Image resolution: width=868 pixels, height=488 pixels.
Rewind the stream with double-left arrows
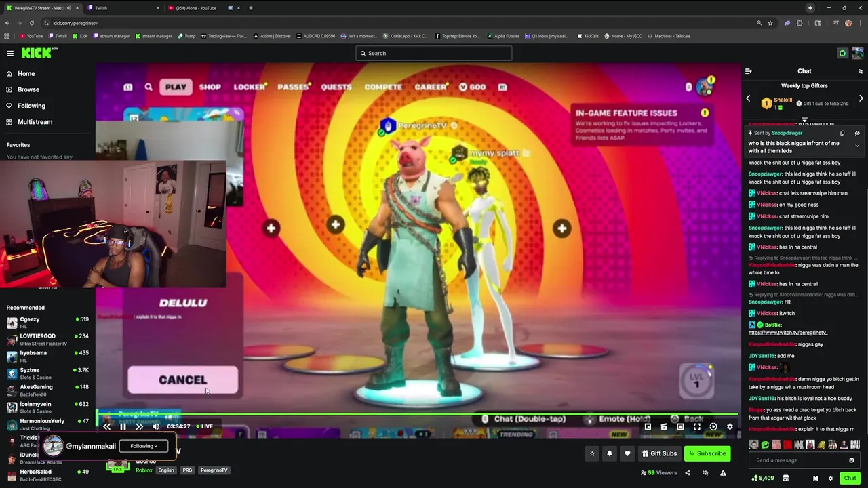[x=107, y=426]
